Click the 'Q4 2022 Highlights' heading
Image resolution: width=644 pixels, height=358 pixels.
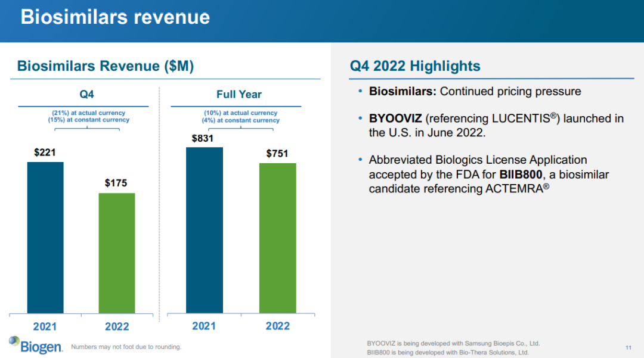point(415,66)
